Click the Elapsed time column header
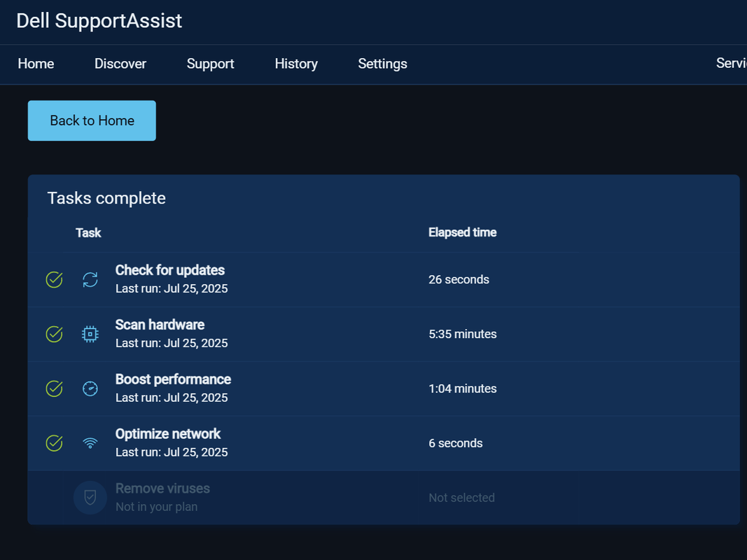 (x=462, y=232)
